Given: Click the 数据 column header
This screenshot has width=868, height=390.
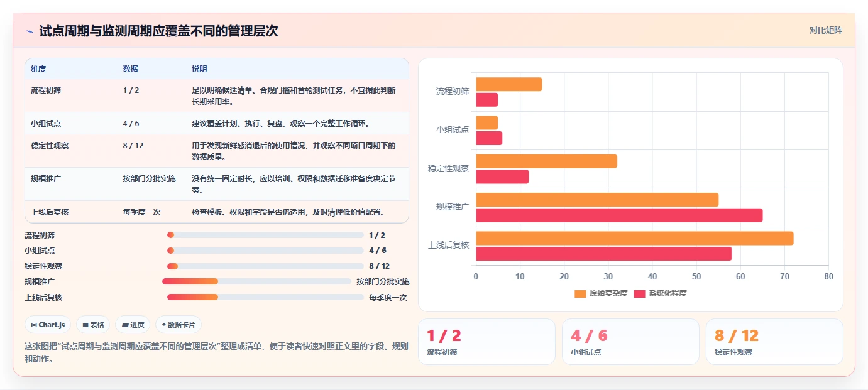Looking at the screenshot, I should tap(130, 69).
